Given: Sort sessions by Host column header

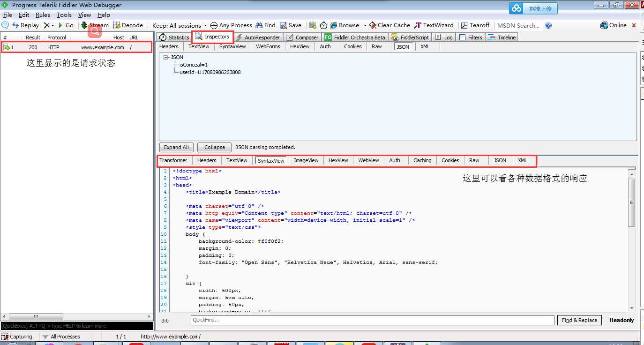Looking at the screenshot, I should click(119, 37).
